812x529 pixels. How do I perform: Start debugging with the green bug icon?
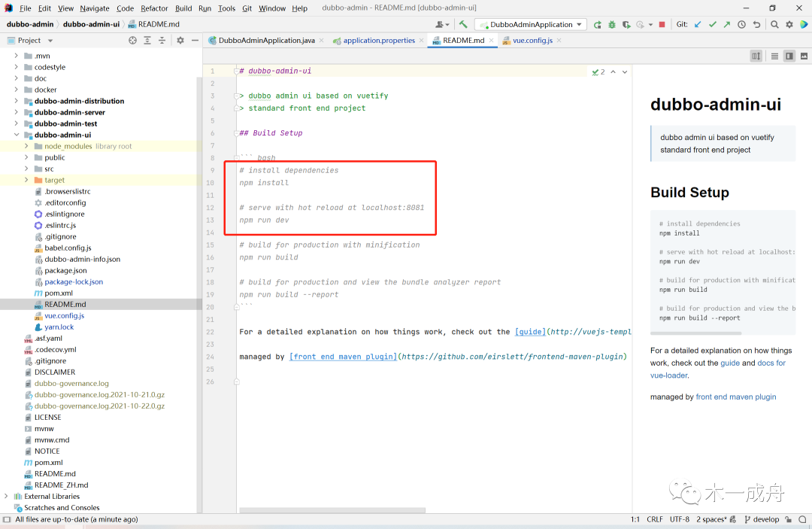point(611,24)
